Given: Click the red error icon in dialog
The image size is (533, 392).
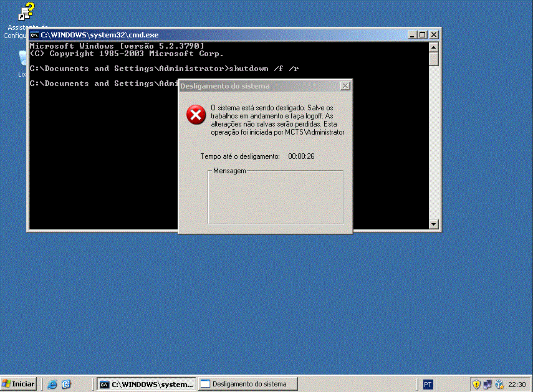Looking at the screenshot, I should coord(196,115).
